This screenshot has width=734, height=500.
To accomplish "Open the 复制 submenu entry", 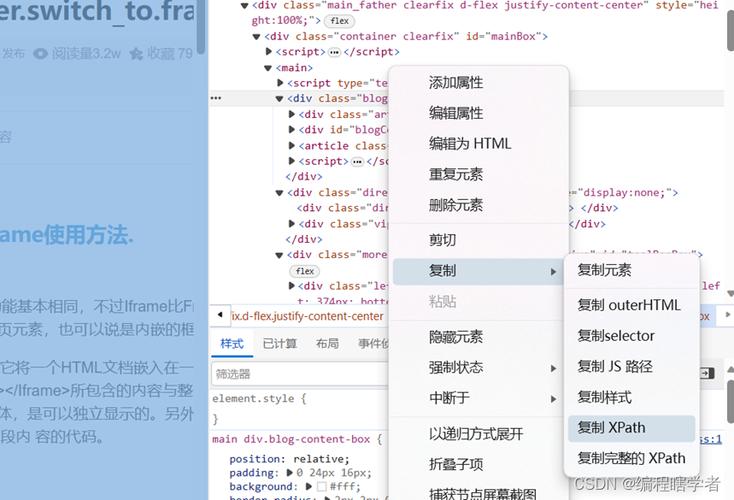I will pyautogui.click(x=478, y=271).
